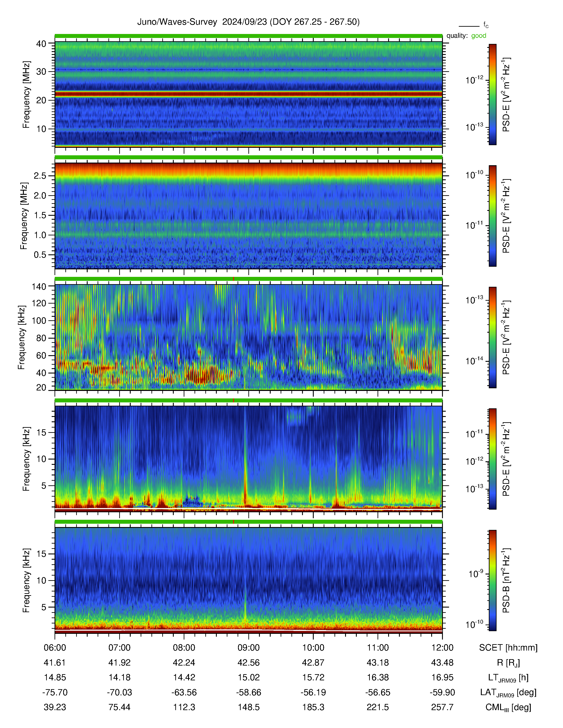The image size is (563, 728).
Task: Click the SCET [hh:mm] axis label
Action: [508, 648]
